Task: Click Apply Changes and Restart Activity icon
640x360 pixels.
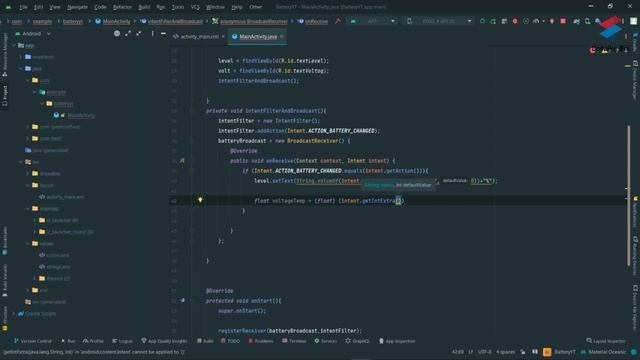Action: (x=493, y=21)
